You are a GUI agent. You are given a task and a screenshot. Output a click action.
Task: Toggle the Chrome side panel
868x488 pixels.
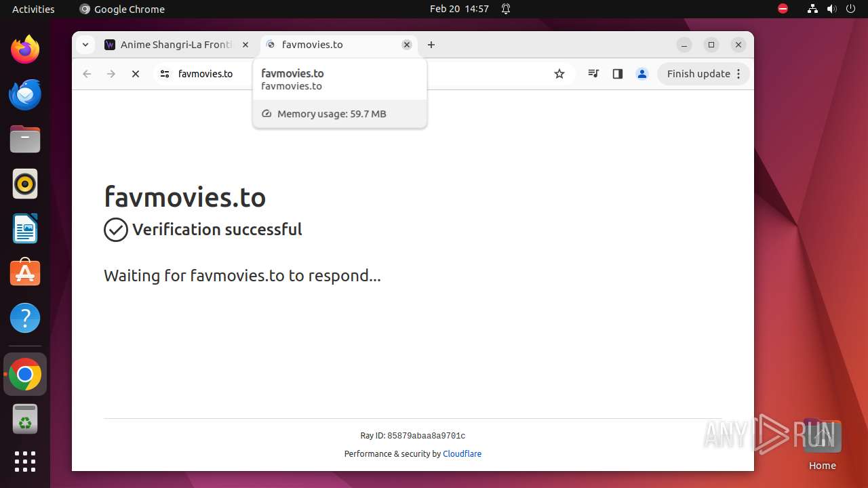pos(617,74)
